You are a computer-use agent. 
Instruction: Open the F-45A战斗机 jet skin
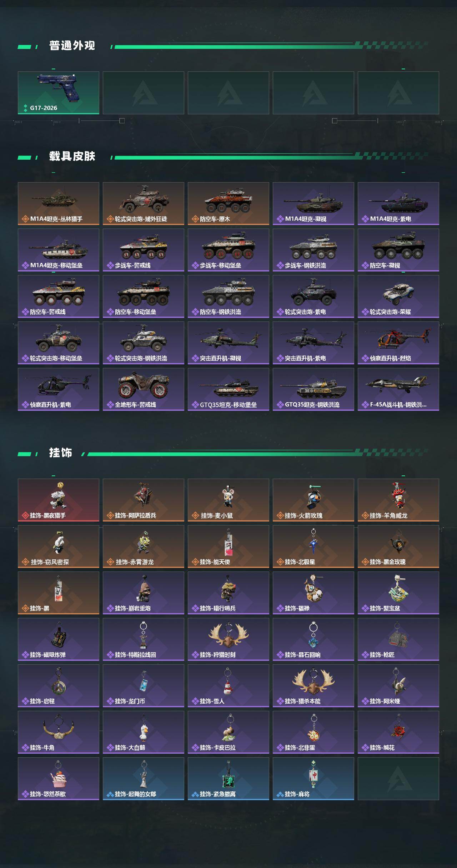[x=398, y=389]
